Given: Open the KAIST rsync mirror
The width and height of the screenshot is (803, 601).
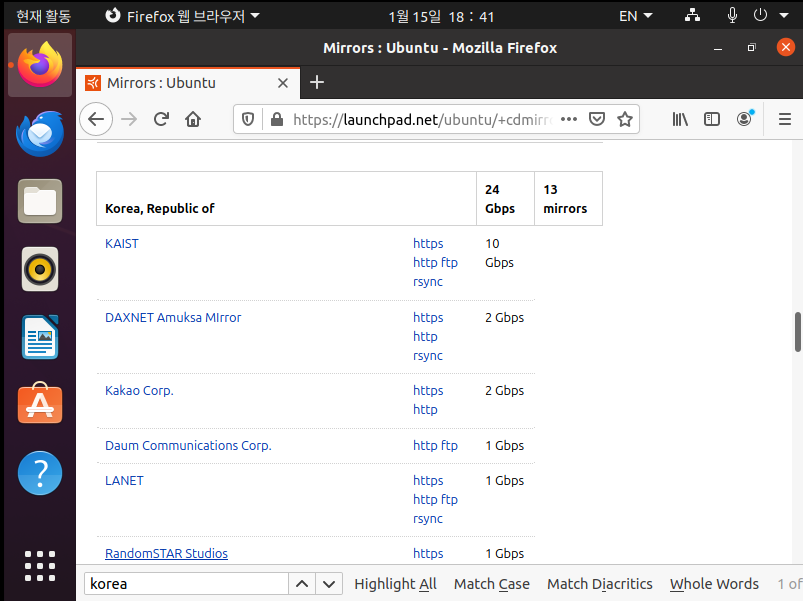Looking at the screenshot, I should tap(428, 282).
